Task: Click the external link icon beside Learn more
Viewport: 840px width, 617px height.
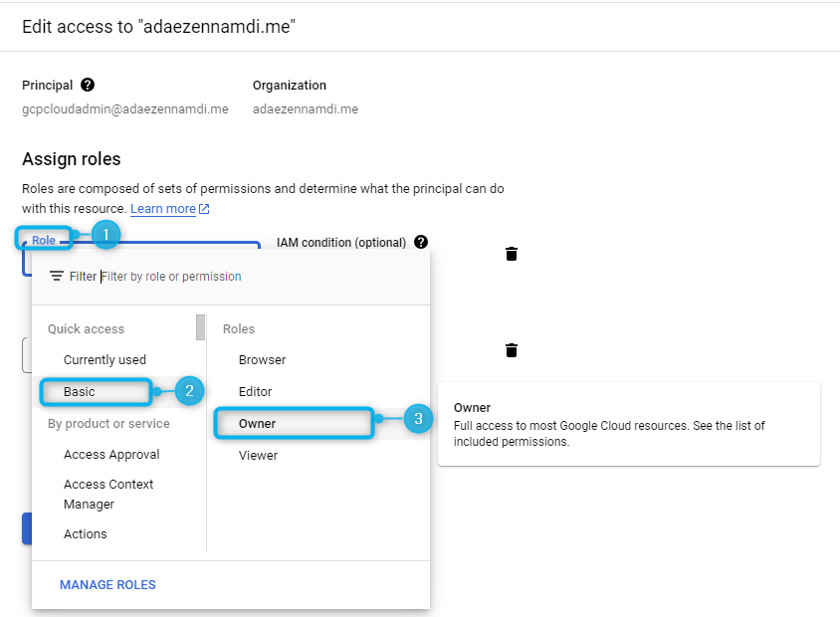Action: pos(204,209)
